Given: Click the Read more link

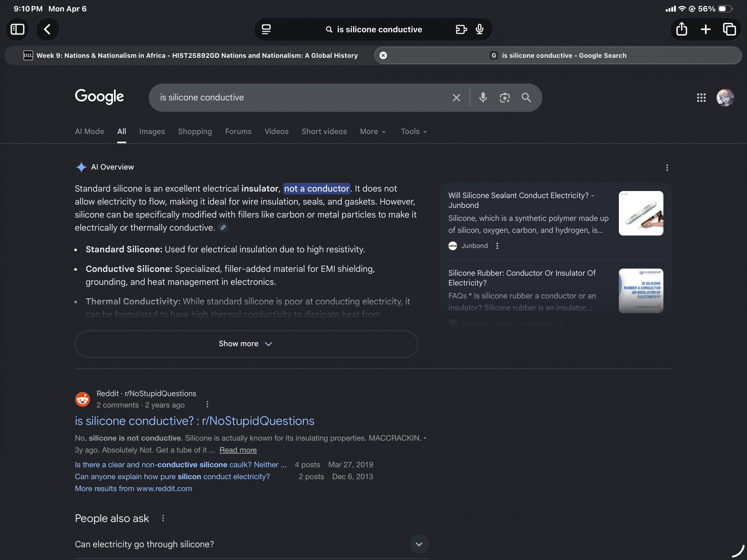Looking at the screenshot, I should (x=238, y=450).
